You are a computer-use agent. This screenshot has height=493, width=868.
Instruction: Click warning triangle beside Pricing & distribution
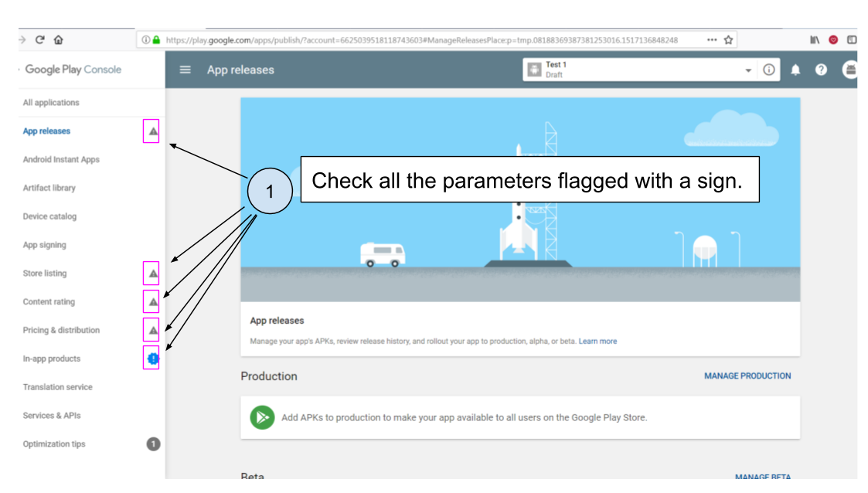153,330
